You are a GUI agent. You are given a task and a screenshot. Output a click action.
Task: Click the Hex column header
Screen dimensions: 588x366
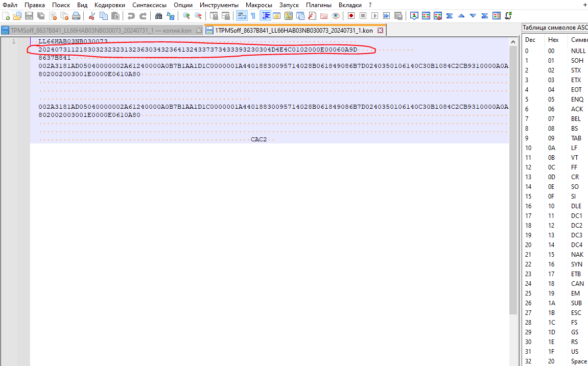coord(553,40)
